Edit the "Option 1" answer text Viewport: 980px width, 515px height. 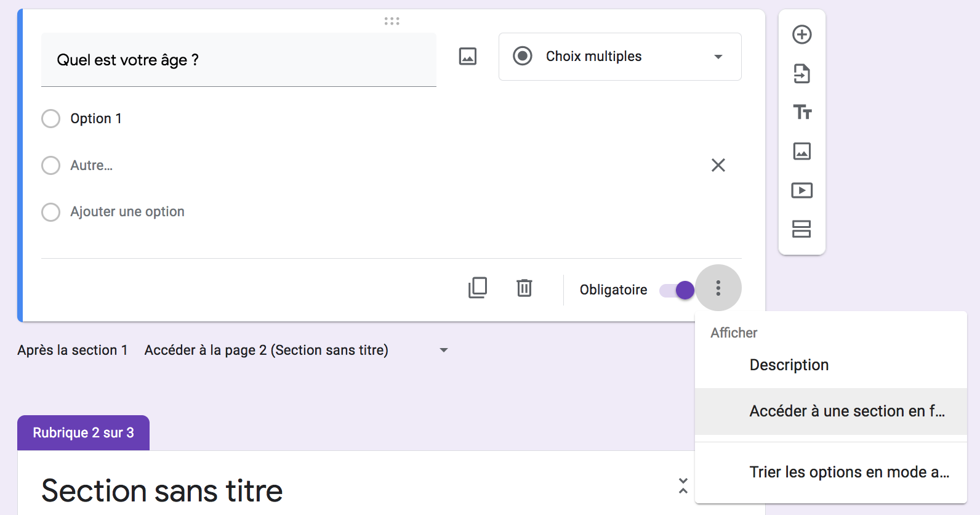pos(96,118)
